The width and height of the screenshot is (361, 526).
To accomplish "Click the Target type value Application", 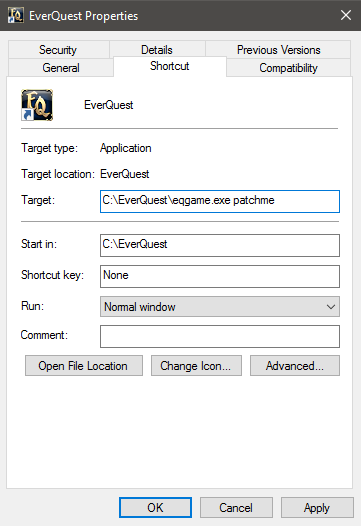I will pyautogui.click(x=126, y=148).
